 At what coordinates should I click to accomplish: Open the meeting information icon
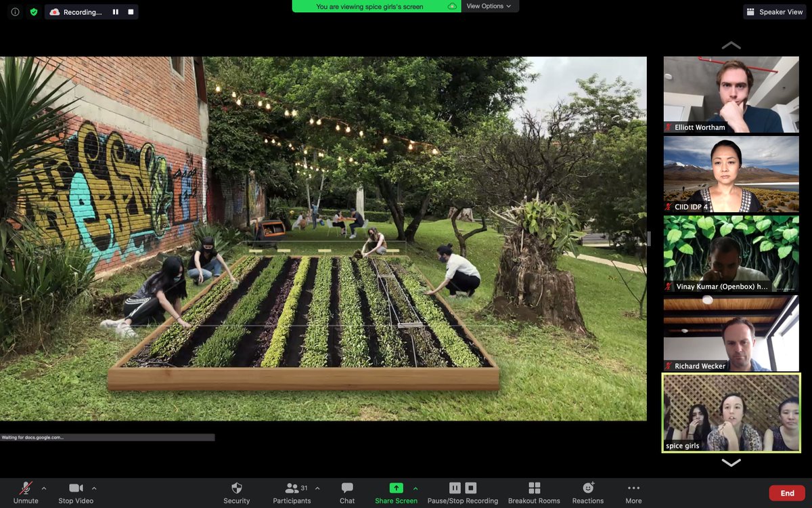point(15,12)
